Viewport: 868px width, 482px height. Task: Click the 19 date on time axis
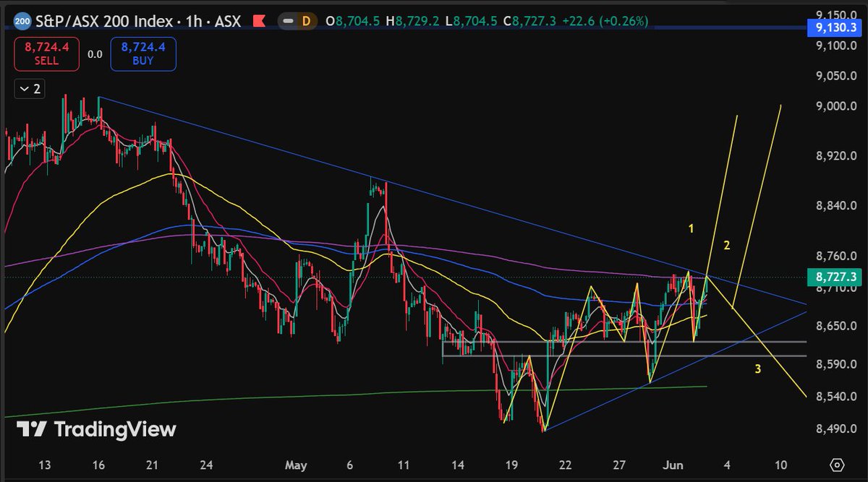point(512,465)
